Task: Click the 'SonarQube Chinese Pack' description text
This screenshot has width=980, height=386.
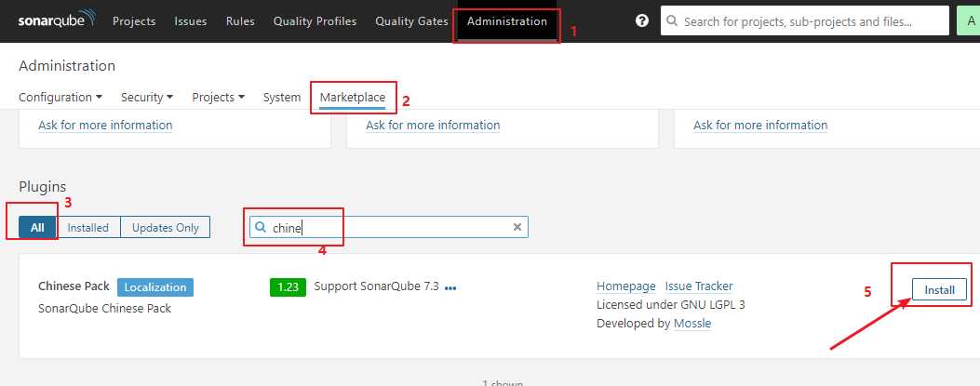Action: [x=105, y=309]
